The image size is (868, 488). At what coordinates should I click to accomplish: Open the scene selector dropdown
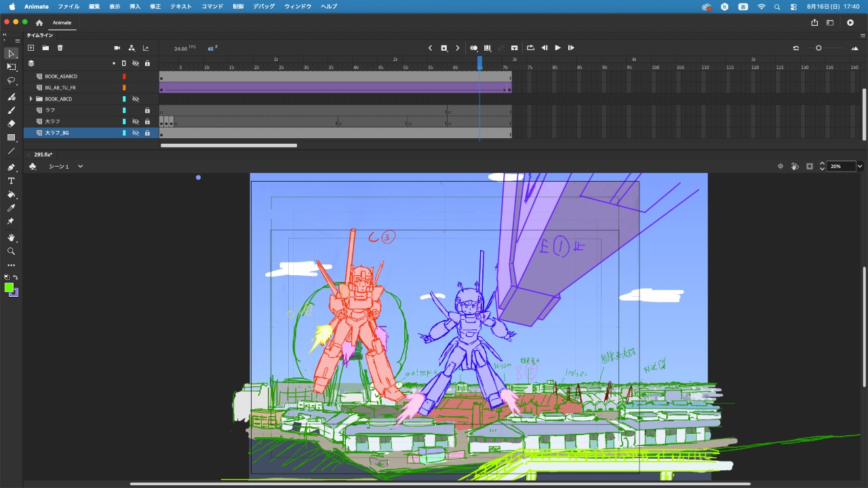click(x=80, y=166)
